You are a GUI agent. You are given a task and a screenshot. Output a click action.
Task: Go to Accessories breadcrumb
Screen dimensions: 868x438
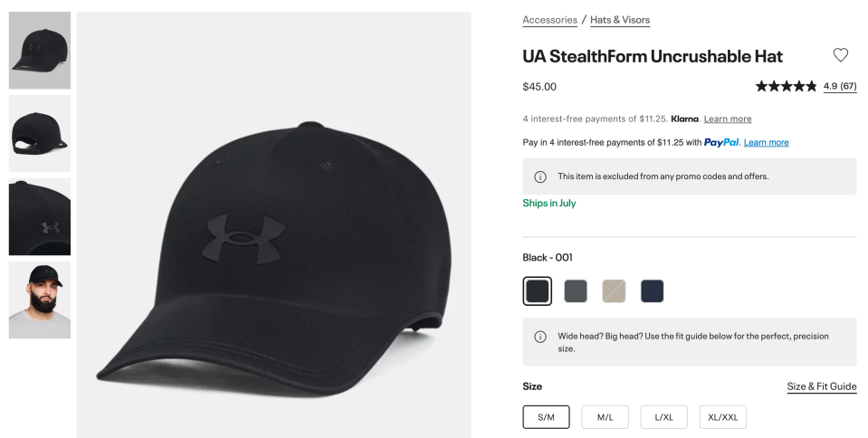[549, 20]
